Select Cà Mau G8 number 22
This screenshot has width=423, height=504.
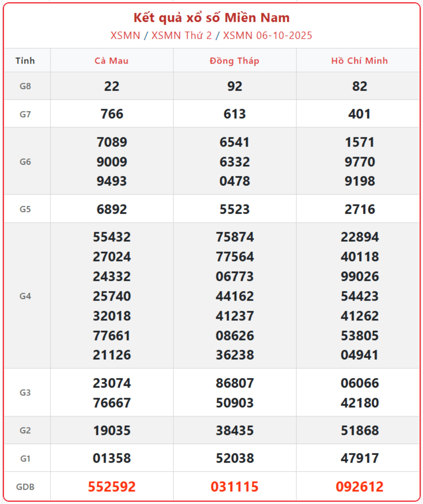click(x=112, y=86)
